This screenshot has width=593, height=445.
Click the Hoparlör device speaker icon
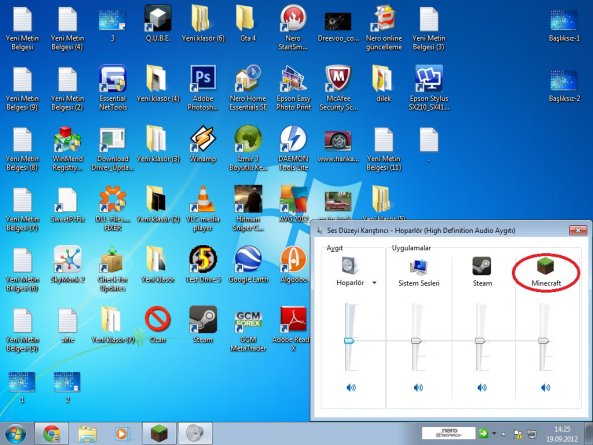coord(350,265)
